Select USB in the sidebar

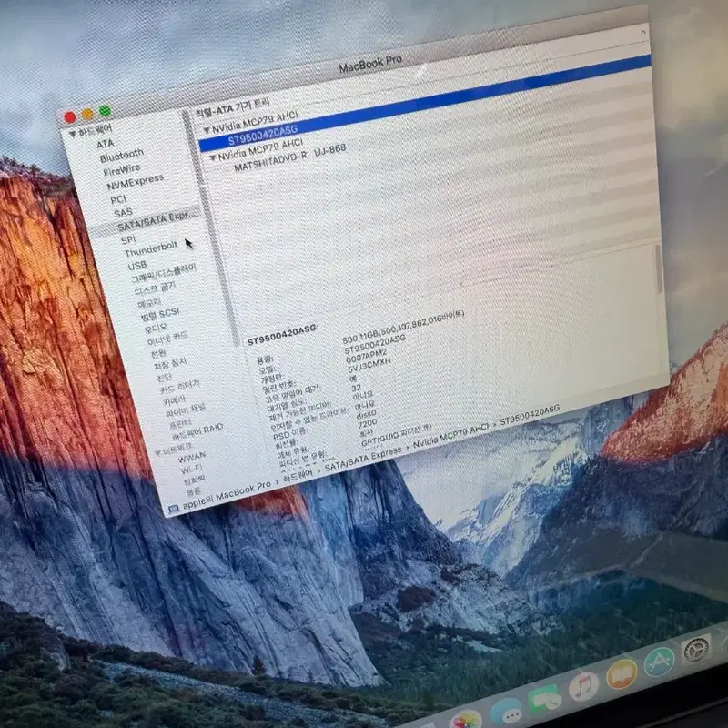(137, 266)
